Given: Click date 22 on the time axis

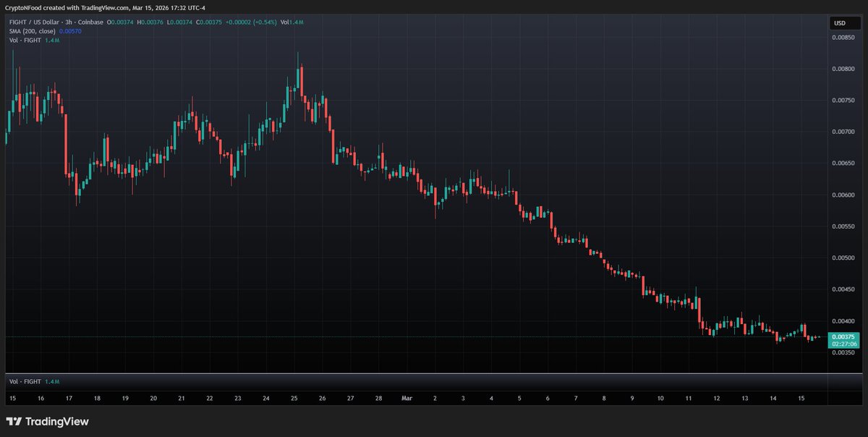Looking at the screenshot, I should (210, 398).
